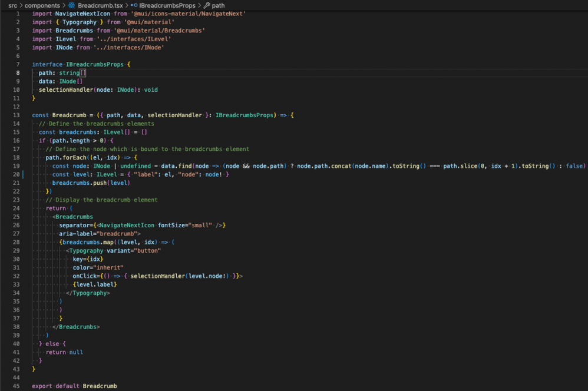
Task: Click INode[] type on the data line
Action: click(71, 81)
